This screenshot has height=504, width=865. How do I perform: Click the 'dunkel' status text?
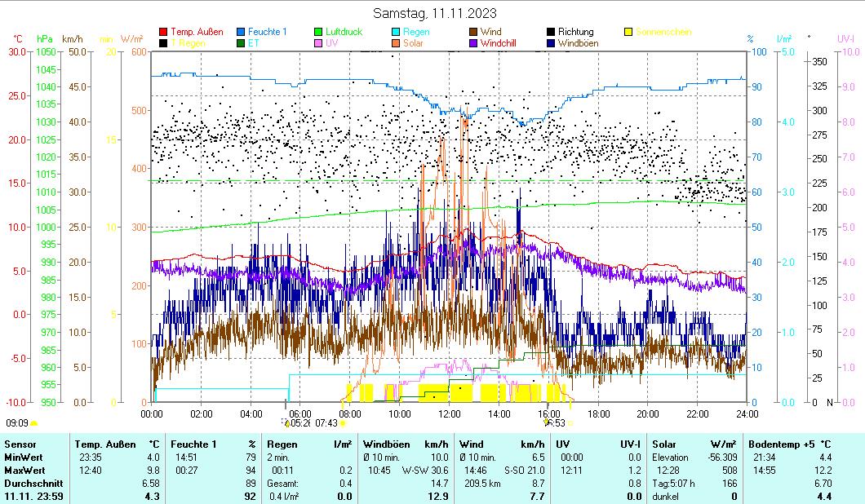point(666,497)
